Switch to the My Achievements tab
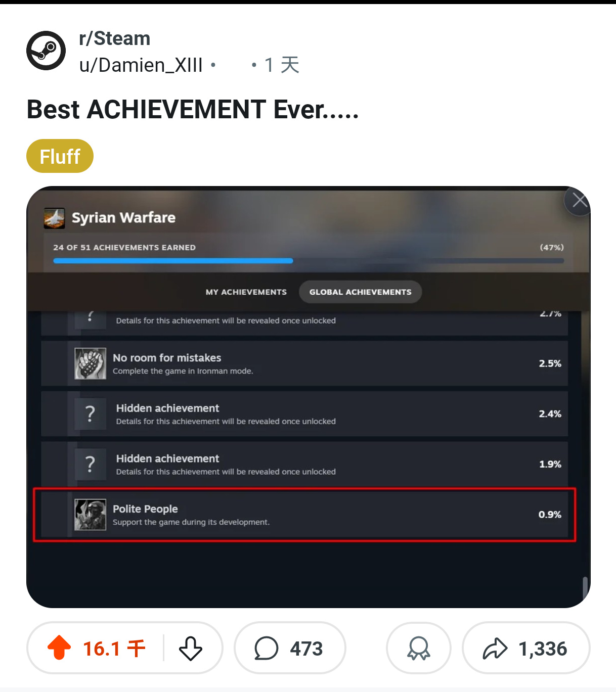The width and height of the screenshot is (616, 692). pos(246,292)
